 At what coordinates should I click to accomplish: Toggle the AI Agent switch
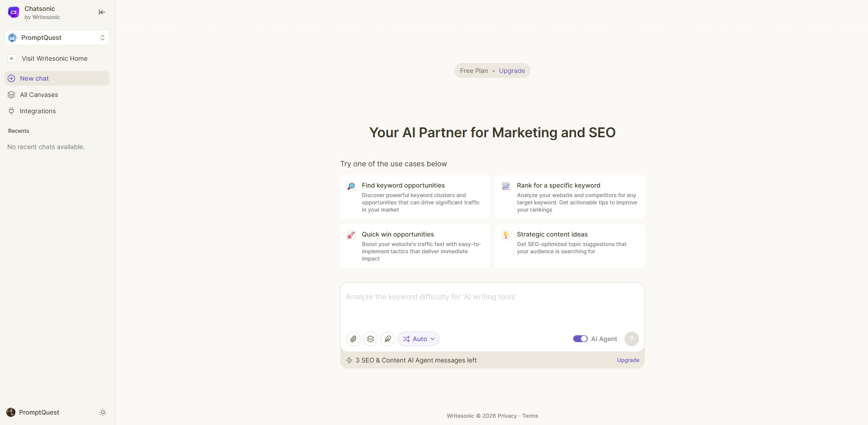(x=580, y=339)
